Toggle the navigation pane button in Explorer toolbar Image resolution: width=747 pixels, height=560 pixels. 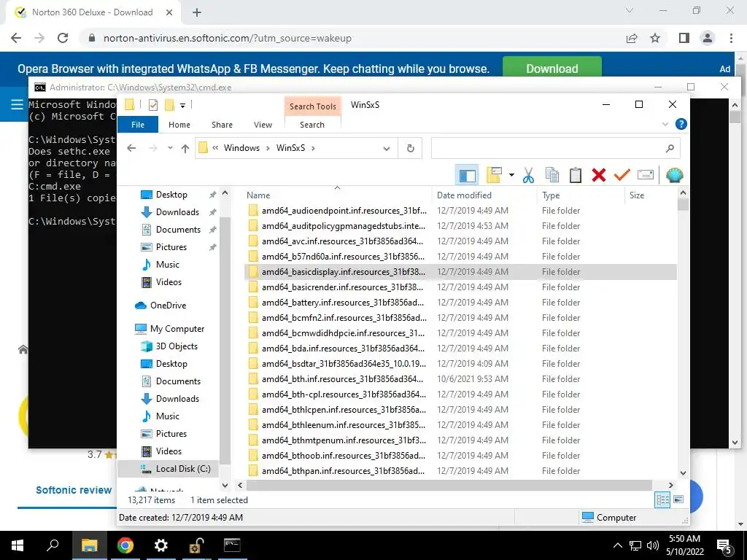[x=467, y=175]
